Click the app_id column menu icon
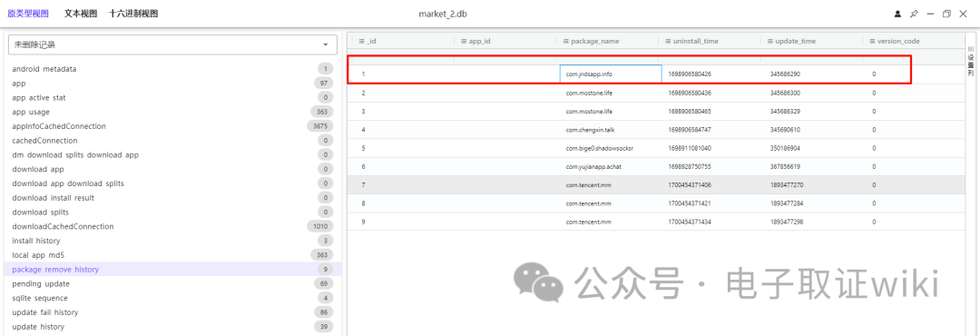The width and height of the screenshot is (980, 336). click(x=464, y=41)
